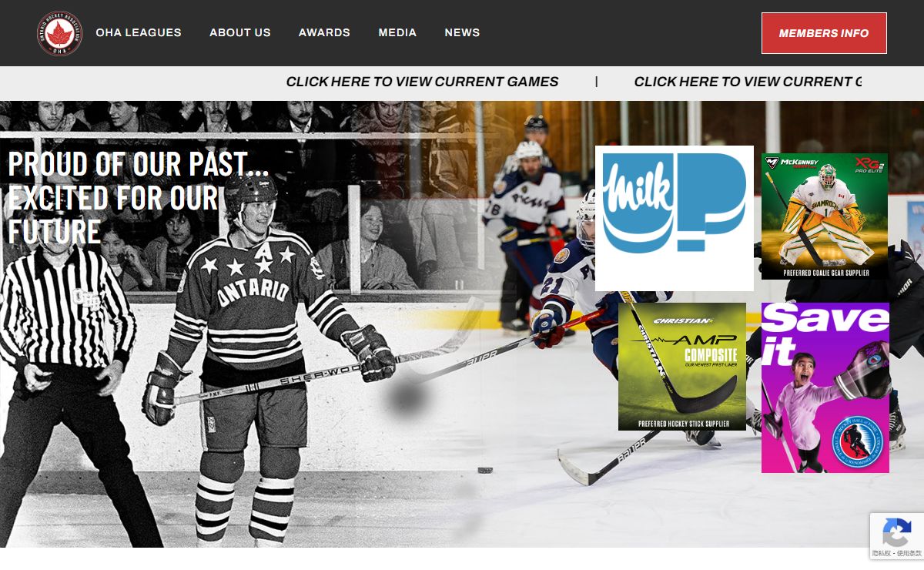Viewport: 924px width, 570px height.
Task: Open the OHA Leagues menu
Action: 139,32
